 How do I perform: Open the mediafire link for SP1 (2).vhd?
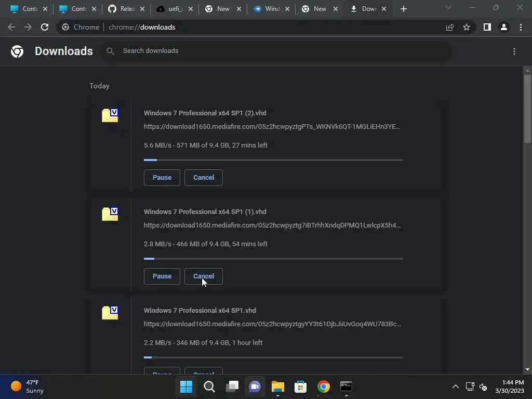pyautogui.click(x=272, y=127)
